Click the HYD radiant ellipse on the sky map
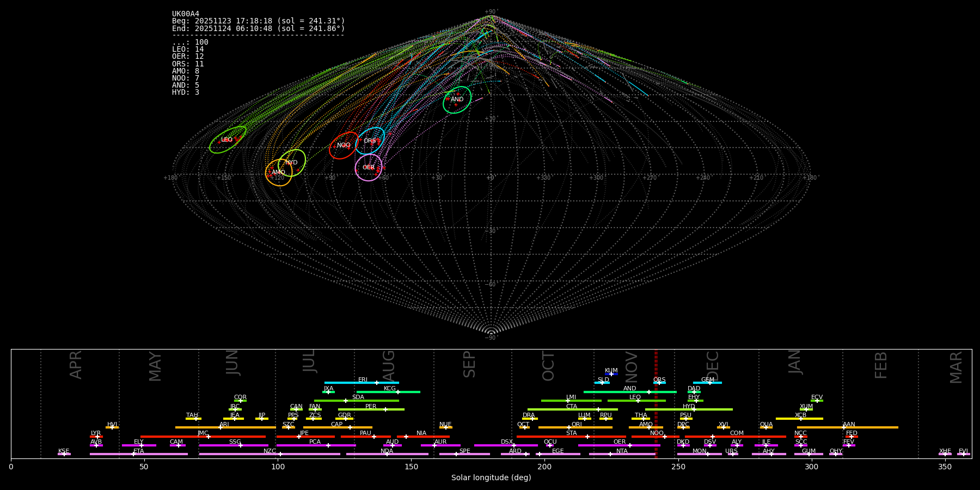980x490 pixels. [292, 163]
